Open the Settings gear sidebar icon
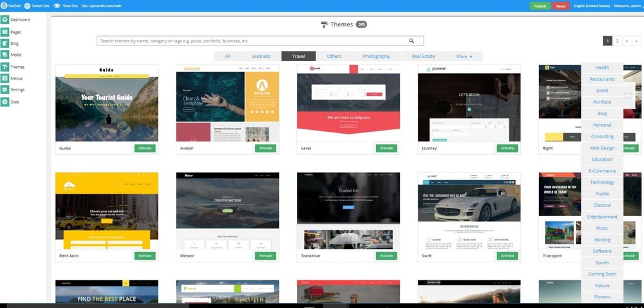Screen dimensions: 644x308 (5, 89)
